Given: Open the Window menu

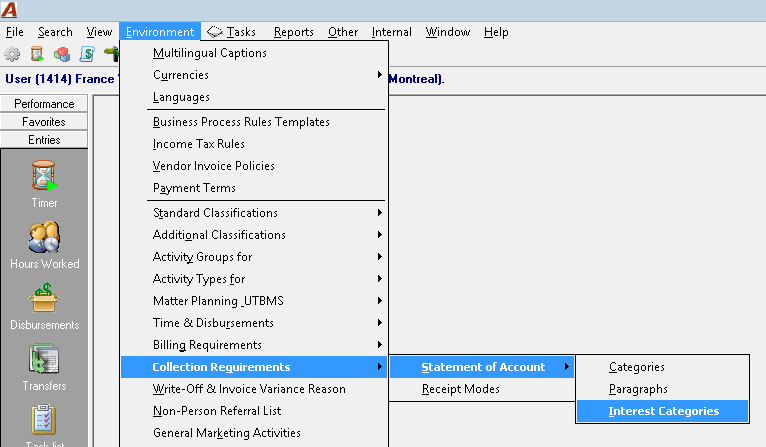Looking at the screenshot, I should click(x=448, y=32).
